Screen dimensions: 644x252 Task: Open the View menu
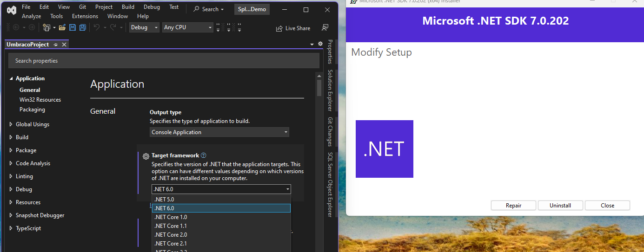point(64,7)
